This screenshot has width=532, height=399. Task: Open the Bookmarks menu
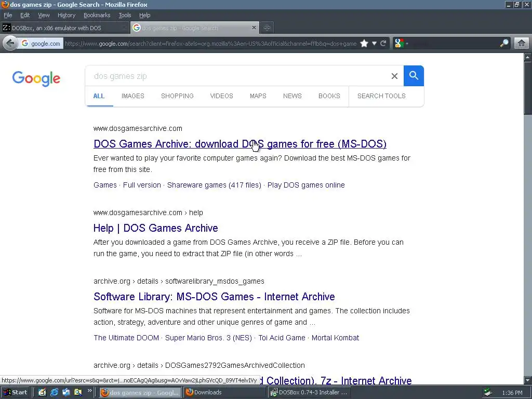tap(97, 15)
